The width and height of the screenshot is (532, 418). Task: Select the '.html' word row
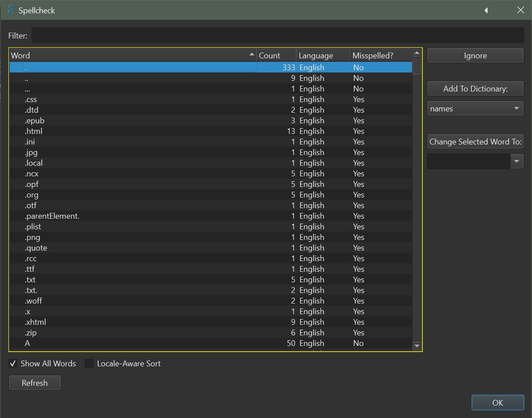(211, 131)
